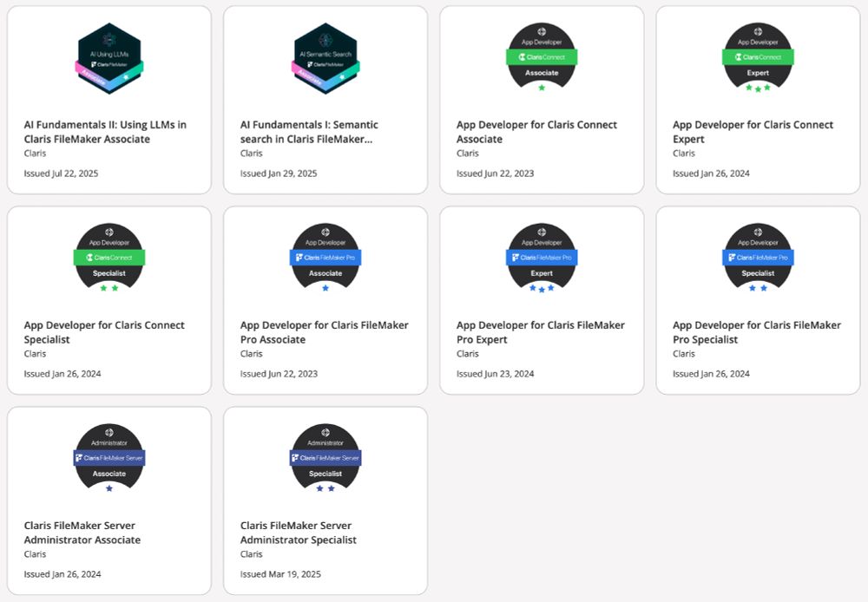Select Claris issuer under Claris Connect Associate title
The height and width of the screenshot is (602, 868).
click(x=468, y=154)
